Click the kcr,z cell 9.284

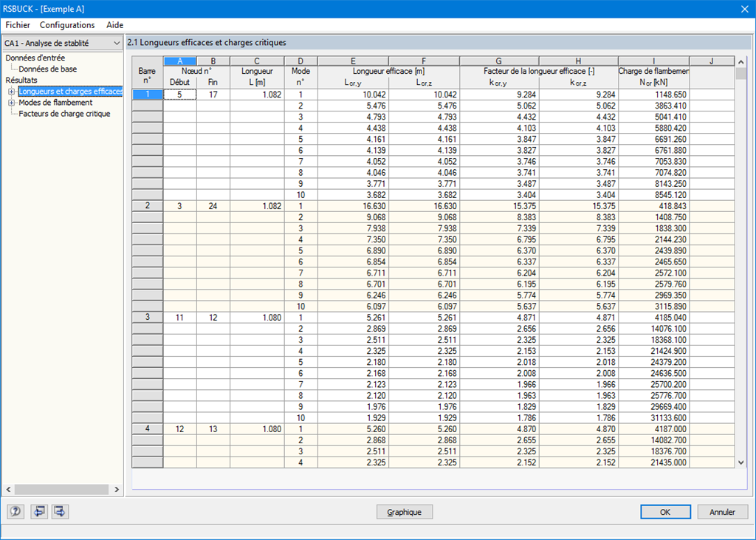coord(579,95)
